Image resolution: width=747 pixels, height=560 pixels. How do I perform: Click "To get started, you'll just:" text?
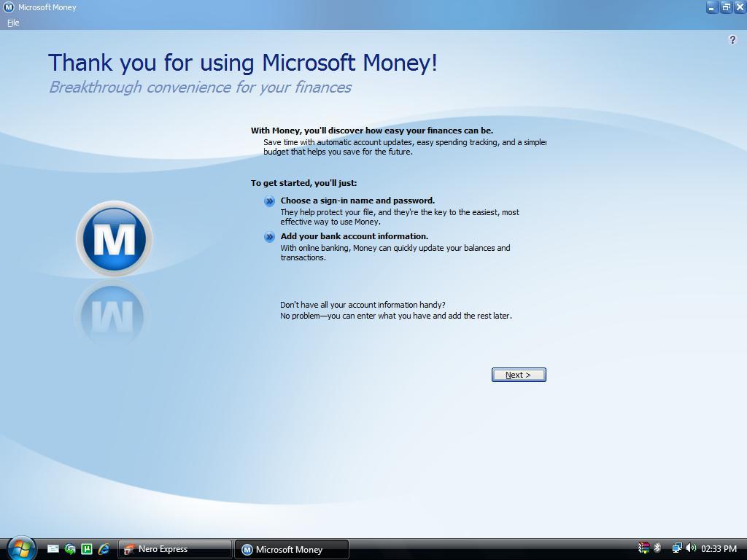(x=303, y=183)
